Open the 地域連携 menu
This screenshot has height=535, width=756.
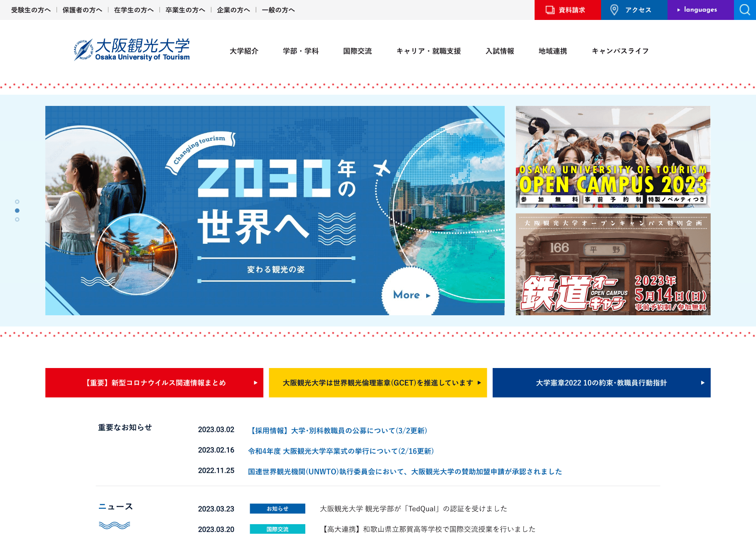point(553,51)
